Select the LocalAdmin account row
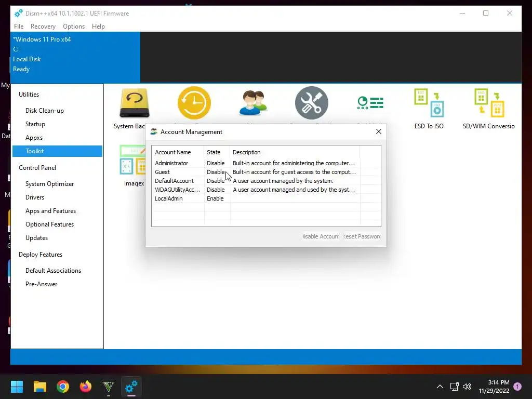 point(266,198)
